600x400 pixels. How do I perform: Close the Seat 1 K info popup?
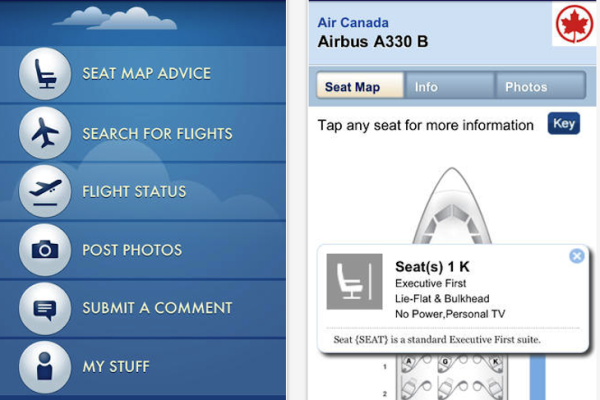pos(577,256)
